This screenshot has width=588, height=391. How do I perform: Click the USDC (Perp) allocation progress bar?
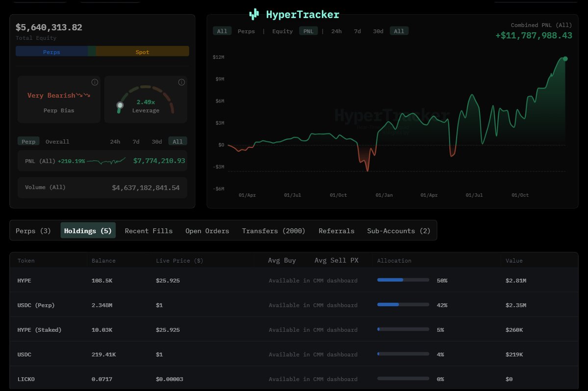click(403, 305)
